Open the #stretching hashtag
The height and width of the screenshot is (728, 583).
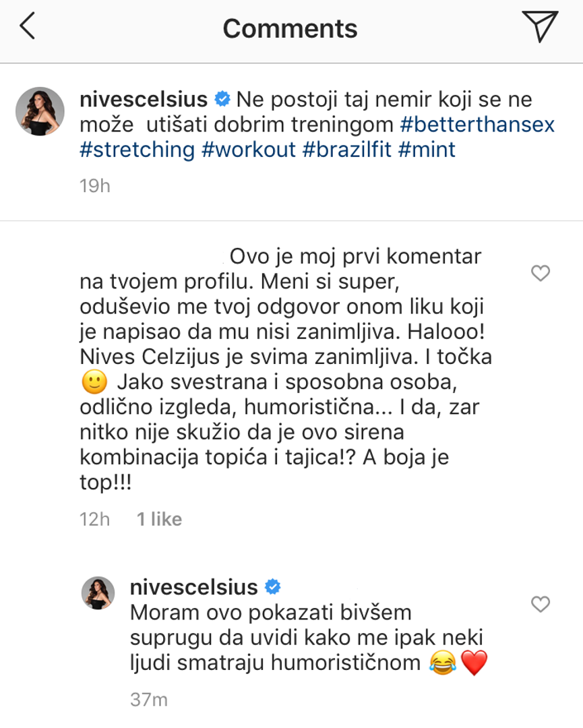[137, 149]
